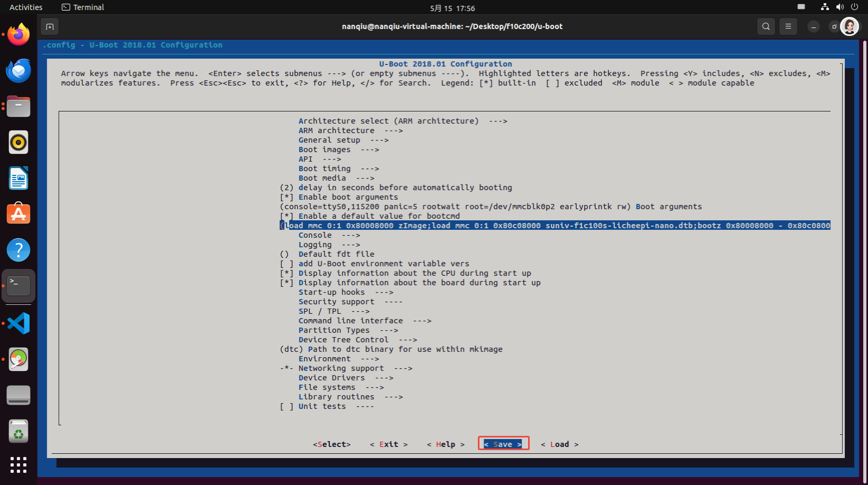Open Ubuntu Software in the dock
The height and width of the screenshot is (485, 868).
19,214
